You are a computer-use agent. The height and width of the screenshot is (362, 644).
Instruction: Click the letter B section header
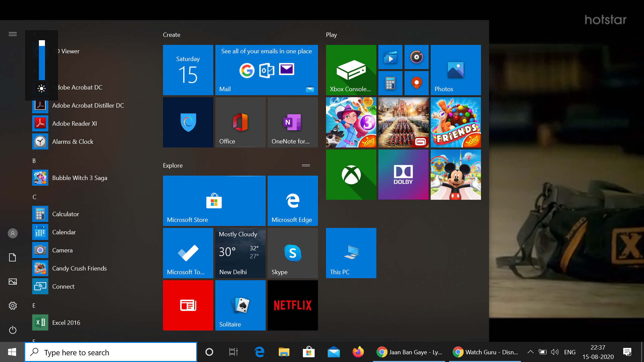click(x=34, y=161)
